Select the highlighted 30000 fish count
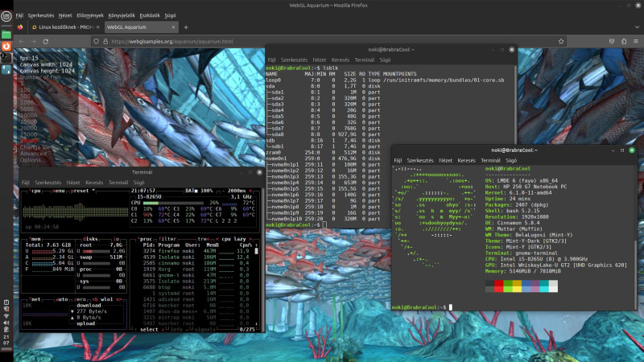 (28, 141)
